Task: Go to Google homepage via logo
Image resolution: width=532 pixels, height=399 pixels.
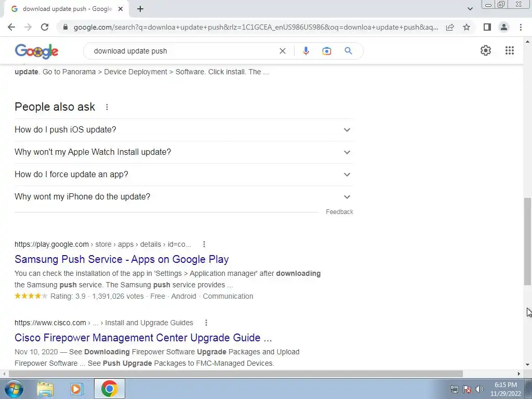Action: [37, 51]
